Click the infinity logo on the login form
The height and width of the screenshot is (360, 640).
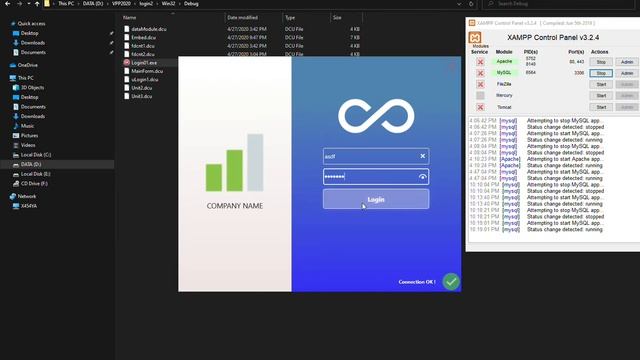[376, 116]
